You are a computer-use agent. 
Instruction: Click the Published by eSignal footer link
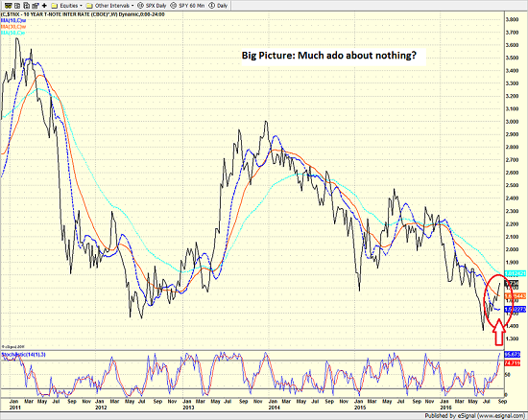click(474, 416)
